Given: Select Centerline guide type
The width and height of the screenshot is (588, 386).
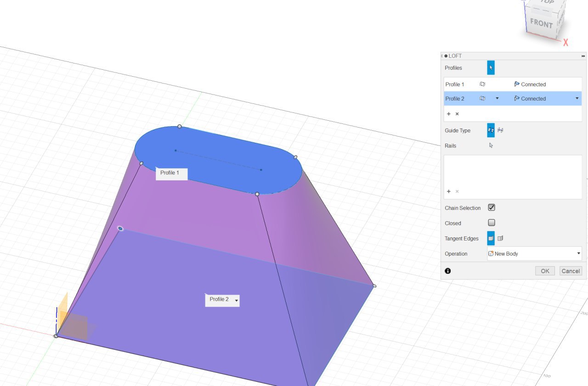Looking at the screenshot, I should (500, 130).
